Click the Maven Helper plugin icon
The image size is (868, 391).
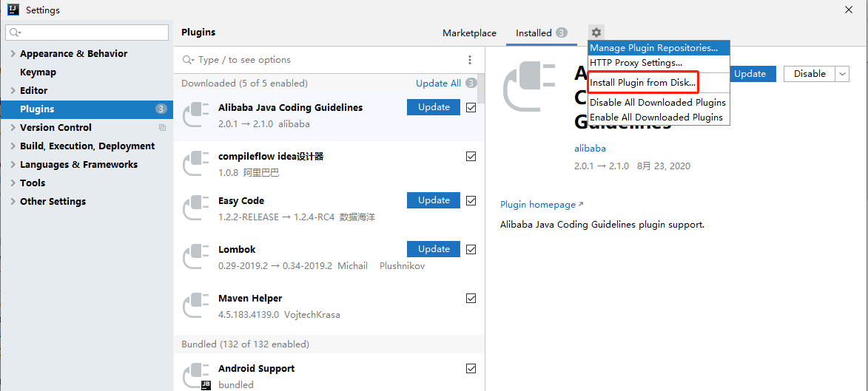coord(196,306)
